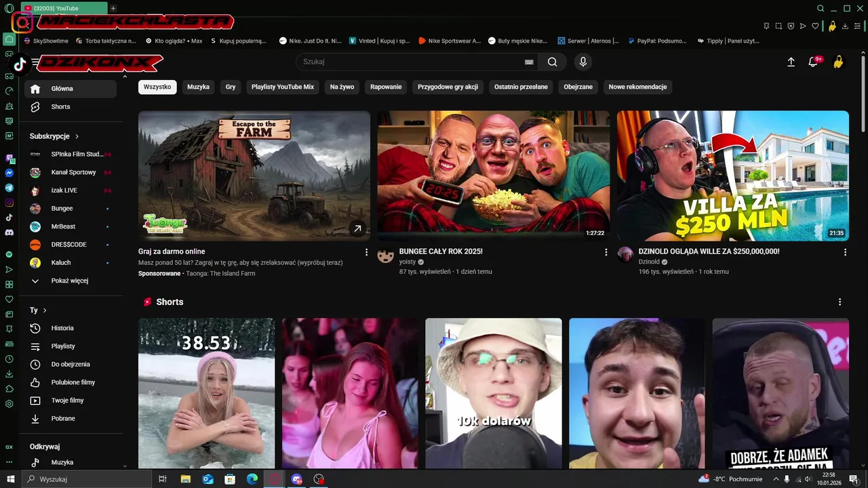Open Twitch in the Opera sidebar
Image resolution: width=868 pixels, height=488 pixels.
tap(9, 158)
